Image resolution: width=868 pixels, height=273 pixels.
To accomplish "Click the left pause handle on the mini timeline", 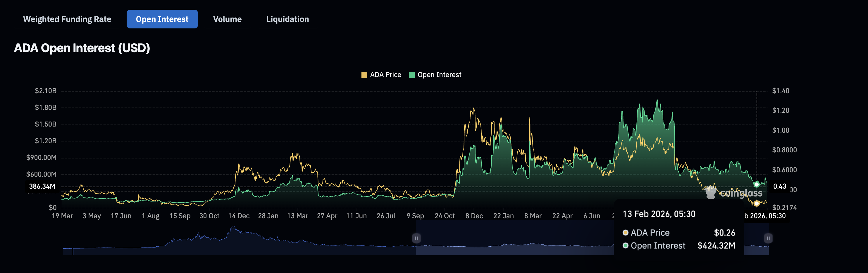I will (416, 238).
